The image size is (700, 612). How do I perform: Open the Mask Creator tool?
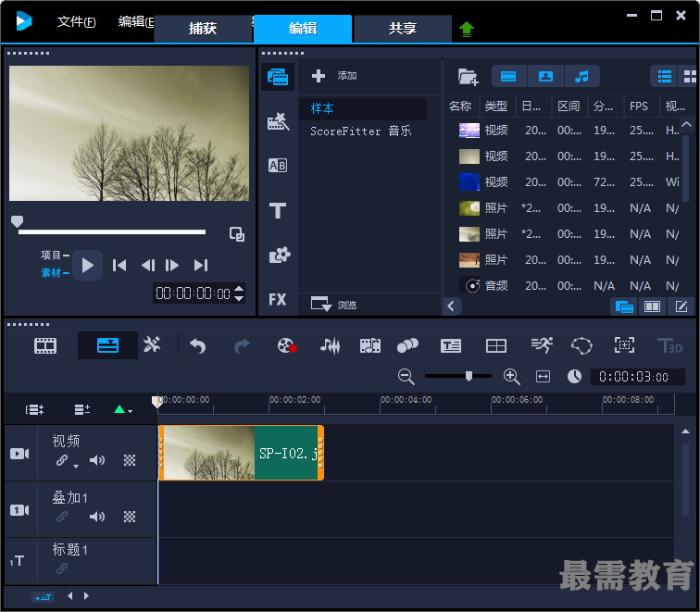(581, 345)
